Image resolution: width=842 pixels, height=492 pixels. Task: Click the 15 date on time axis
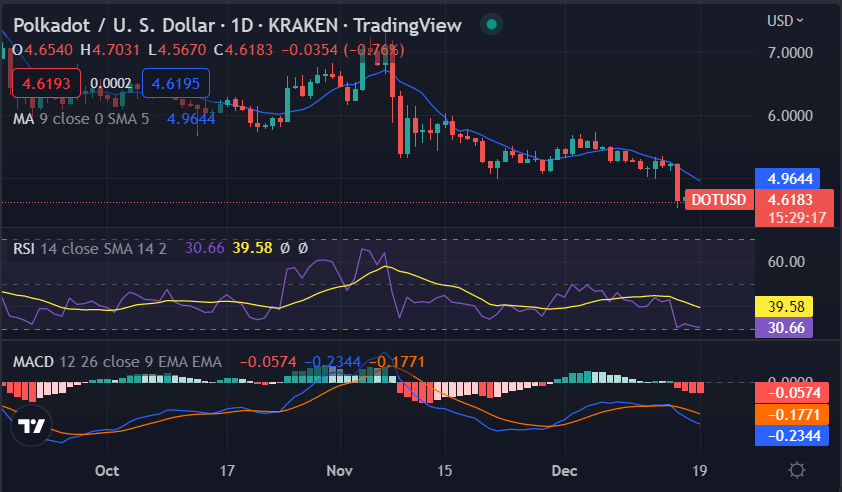coord(444,471)
